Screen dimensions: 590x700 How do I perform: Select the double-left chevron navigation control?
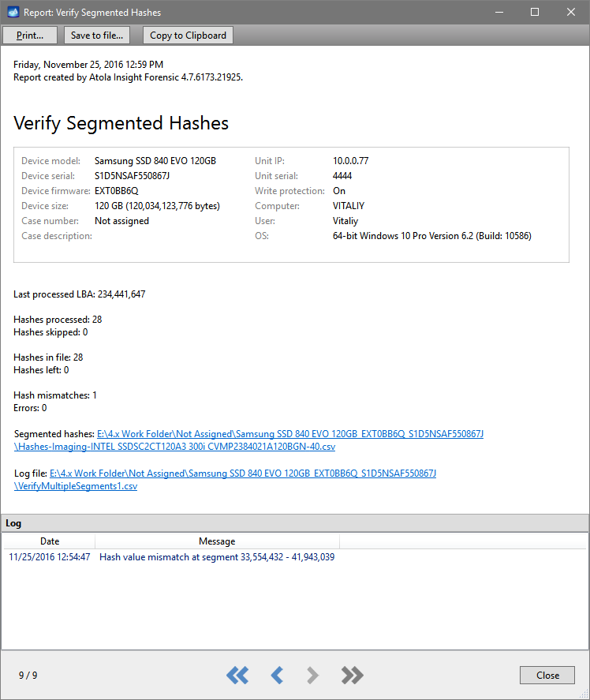click(237, 676)
